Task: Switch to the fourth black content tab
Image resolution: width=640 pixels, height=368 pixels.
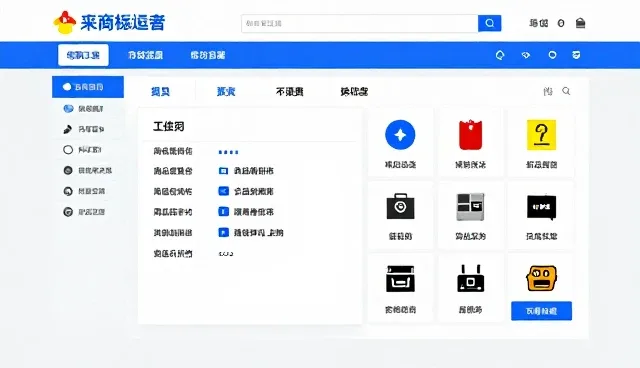Action: (x=354, y=91)
